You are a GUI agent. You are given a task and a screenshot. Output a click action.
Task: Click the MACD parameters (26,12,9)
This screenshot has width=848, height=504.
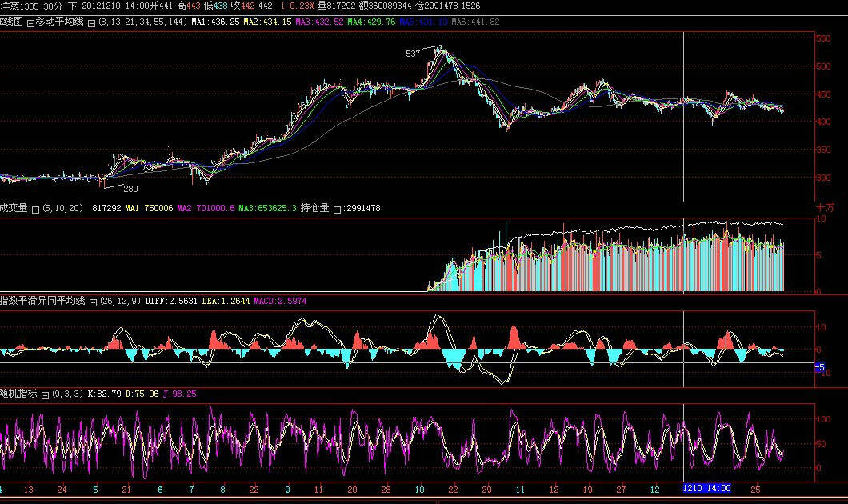(x=121, y=302)
